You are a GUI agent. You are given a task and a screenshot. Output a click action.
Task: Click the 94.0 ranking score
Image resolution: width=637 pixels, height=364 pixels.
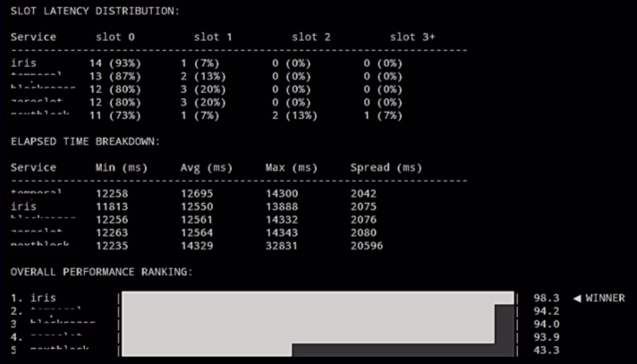coord(547,324)
